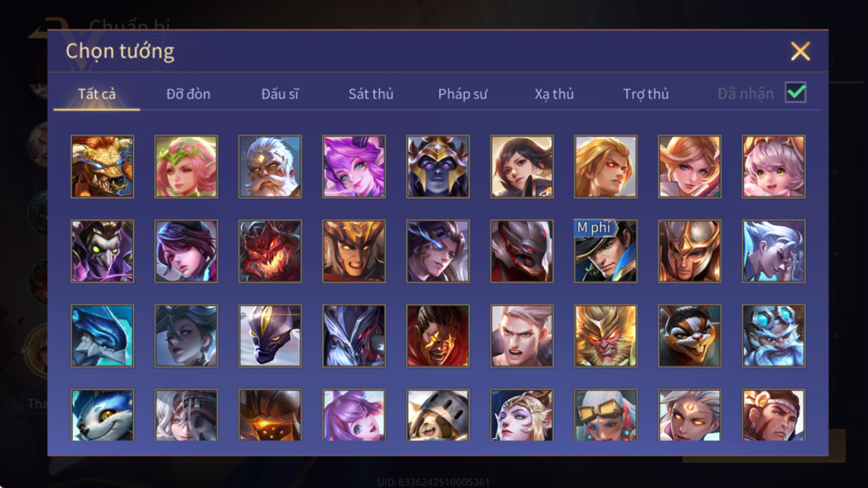
Task: Pick the white-bearded old man hero
Action: pos(270,166)
